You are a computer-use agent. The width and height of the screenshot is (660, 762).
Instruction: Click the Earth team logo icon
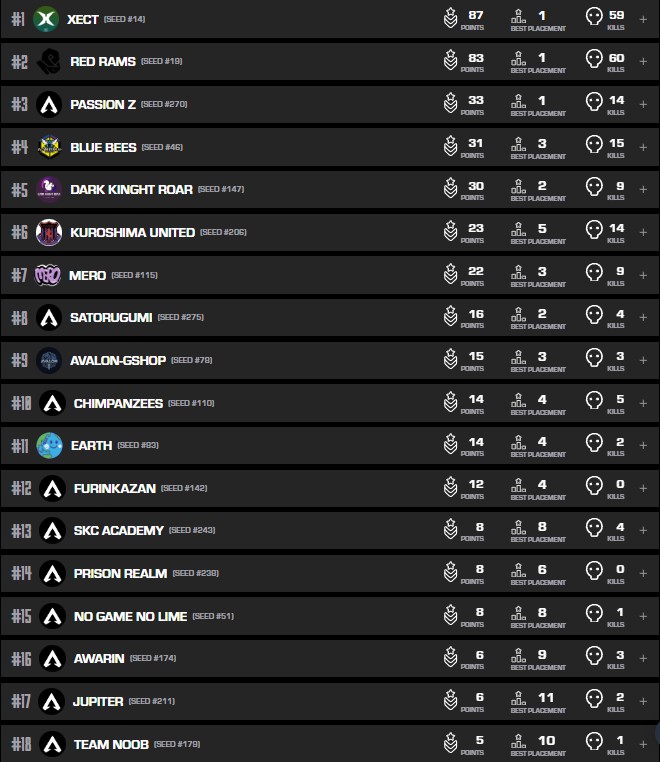point(50,445)
